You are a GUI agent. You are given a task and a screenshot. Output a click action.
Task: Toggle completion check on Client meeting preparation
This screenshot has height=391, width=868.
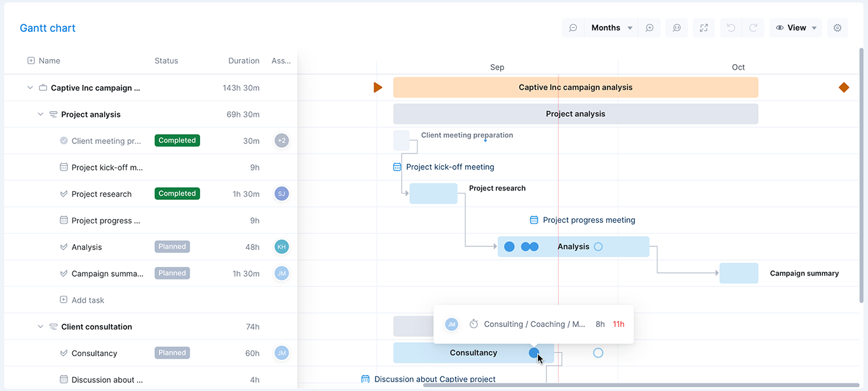pos(64,141)
